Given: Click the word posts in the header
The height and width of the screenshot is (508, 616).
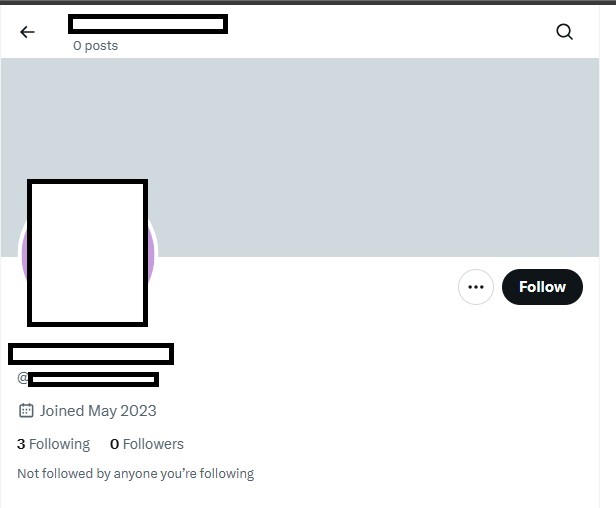Looking at the screenshot, I should [x=101, y=46].
